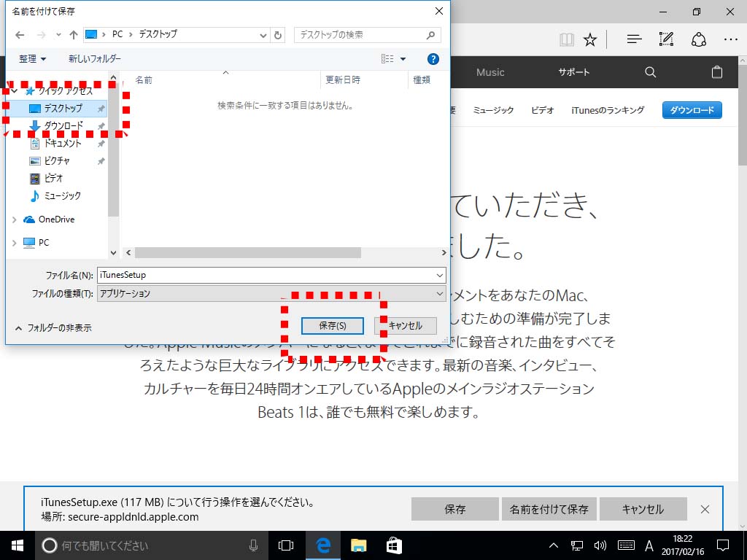The image size is (747, 560).
Task: Click the horizontal scrollbar in file list
Action: click(248, 252)
